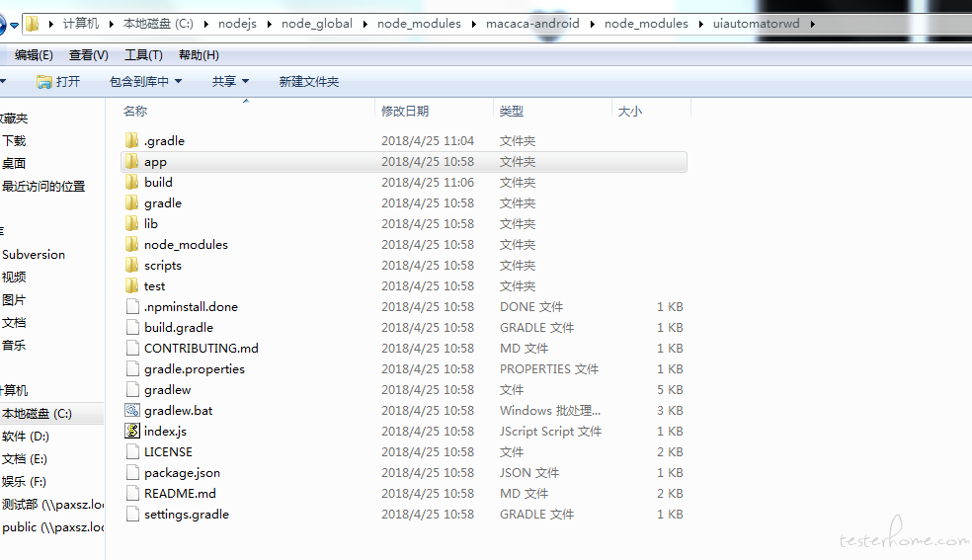The image size is (972, 560).
Task: Select the app folder icon
Action: click(x=131, y=162)
